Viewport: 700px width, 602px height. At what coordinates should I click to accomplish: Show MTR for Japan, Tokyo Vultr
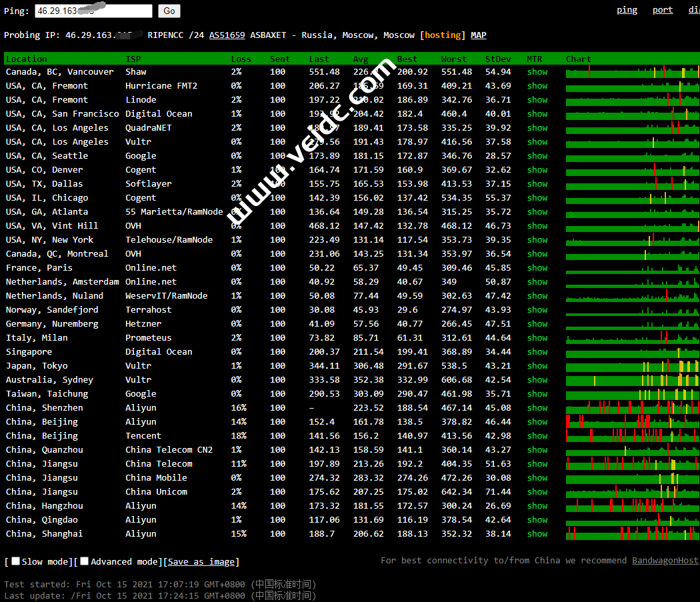pyautogui.click(x=537, y=366)
